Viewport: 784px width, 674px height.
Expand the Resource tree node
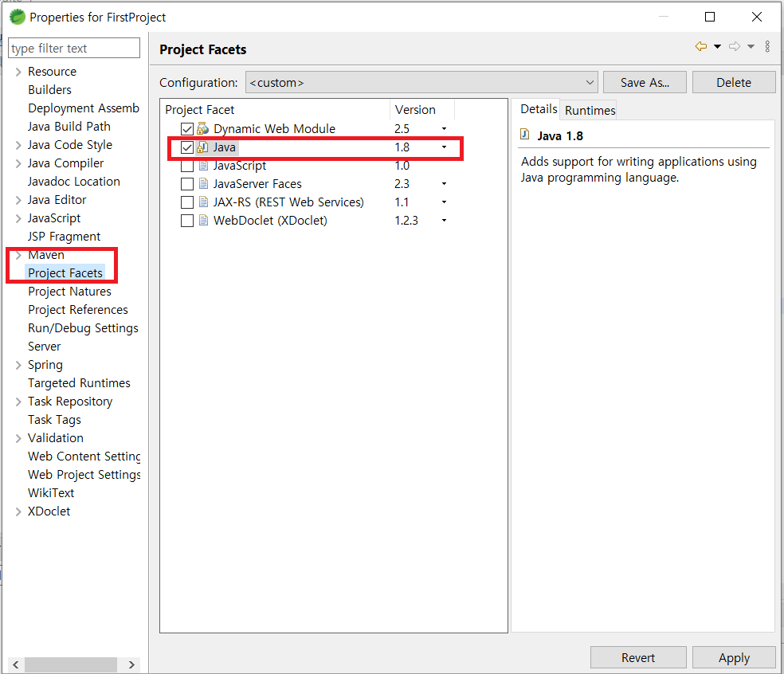(18, 72)
